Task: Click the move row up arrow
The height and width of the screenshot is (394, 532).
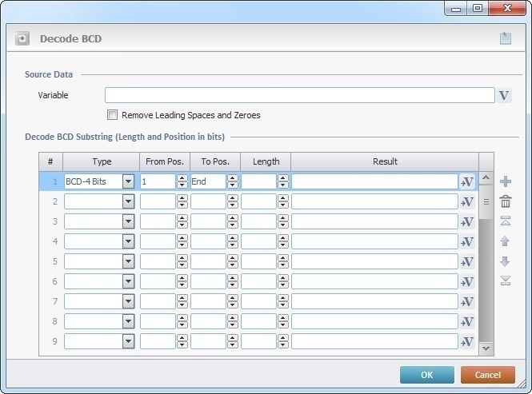Action: pyautogui.click(x=505, y=241)
